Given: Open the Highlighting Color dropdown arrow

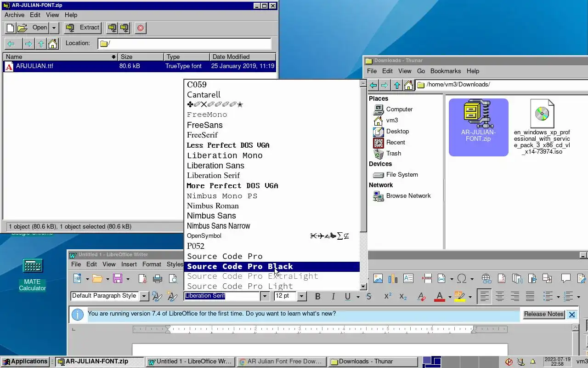Looking at the screenshot, I should pos(469,297).
